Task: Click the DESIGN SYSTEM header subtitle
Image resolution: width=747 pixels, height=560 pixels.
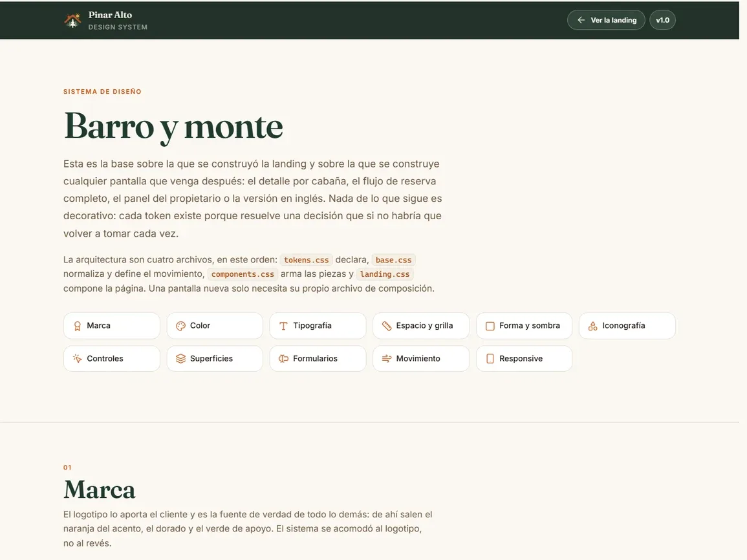Action: [118, 27]
